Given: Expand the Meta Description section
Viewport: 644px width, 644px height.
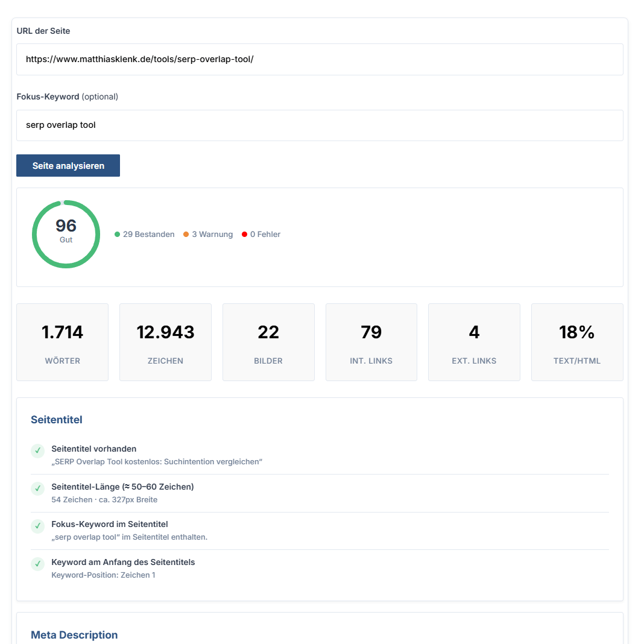Looking at the screenshot, I should [x=74, y=635].
